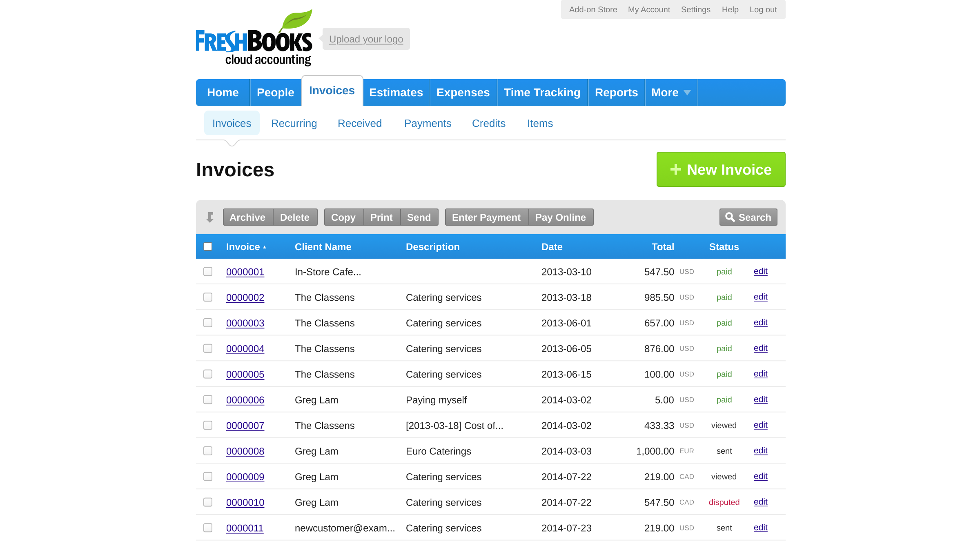This screenshot has width=980, height=550.
Task: Open My Account link
Action: [x=649, y=9]
